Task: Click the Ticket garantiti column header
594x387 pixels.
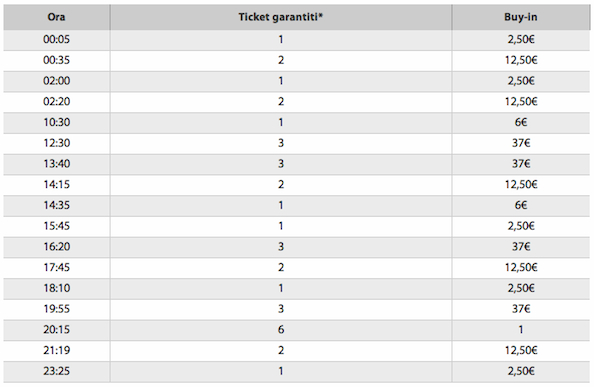Action: (281, 17)
